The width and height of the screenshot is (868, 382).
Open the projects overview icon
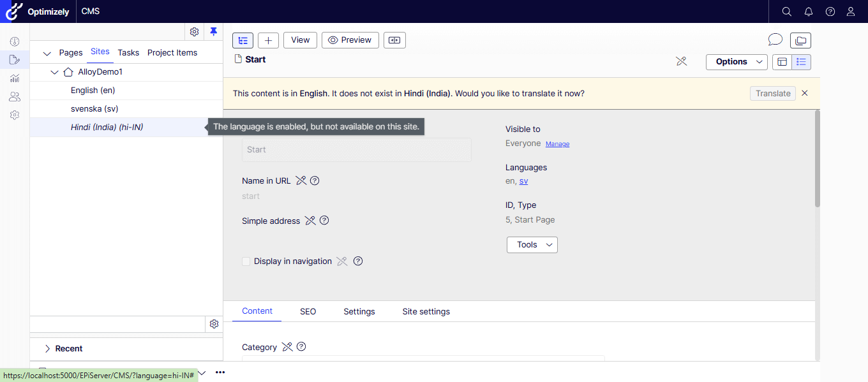(800, 40)
